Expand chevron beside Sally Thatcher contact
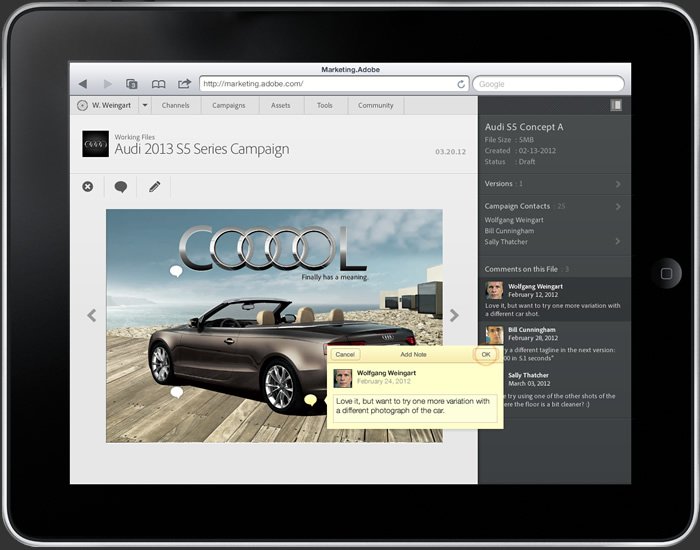 (x=618, y=241)
